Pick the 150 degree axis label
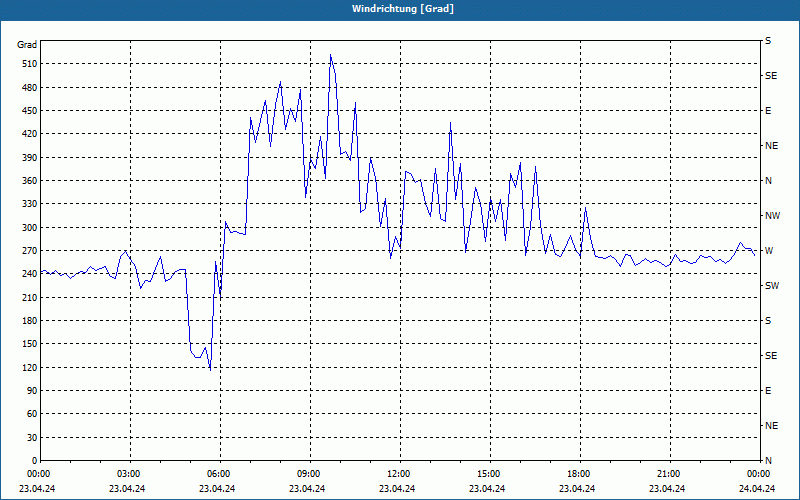The image size is (800, 500). coord(29,344)
